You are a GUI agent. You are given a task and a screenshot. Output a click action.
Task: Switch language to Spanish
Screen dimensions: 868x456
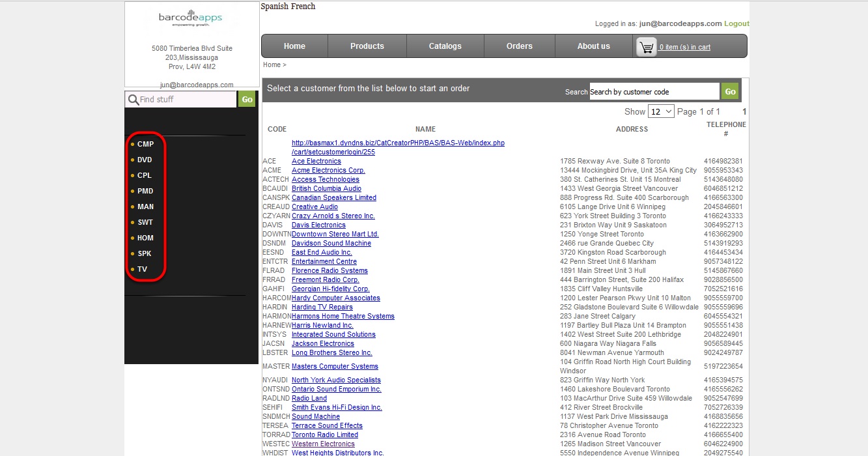pyautogui.click(x=275, y=7)
